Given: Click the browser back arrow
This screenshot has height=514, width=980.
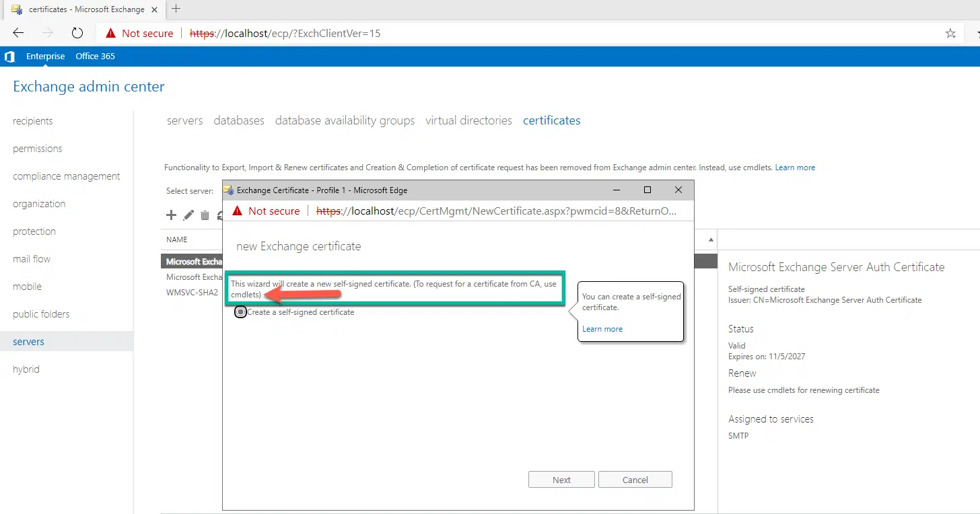Looking at the screenshot, I should pyautogui.click(x=18, y=33).
